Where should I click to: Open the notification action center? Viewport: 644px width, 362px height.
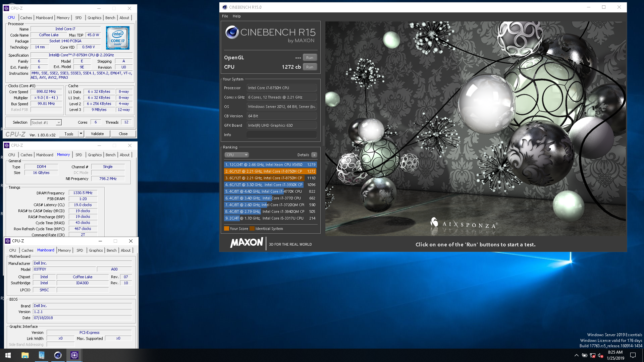[633, 355]
